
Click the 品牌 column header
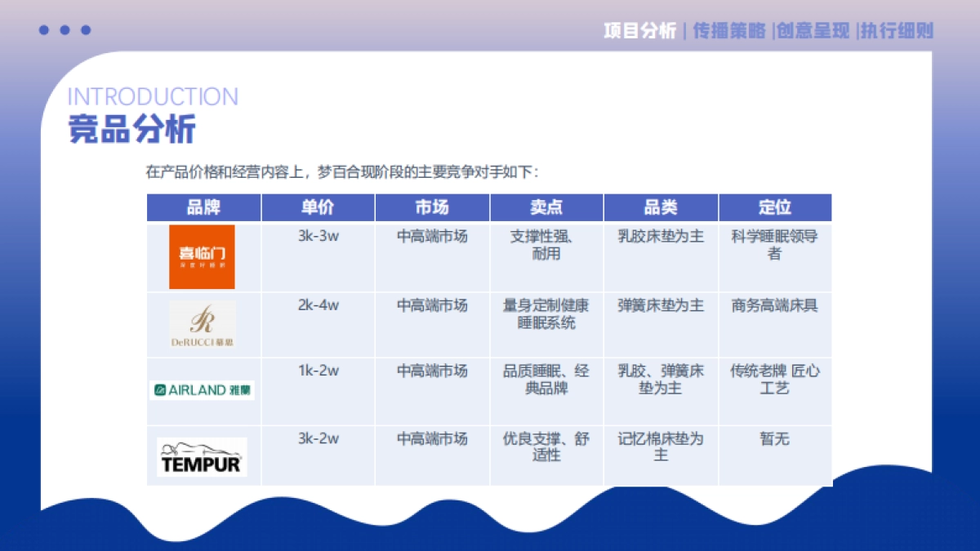(203, 207)
